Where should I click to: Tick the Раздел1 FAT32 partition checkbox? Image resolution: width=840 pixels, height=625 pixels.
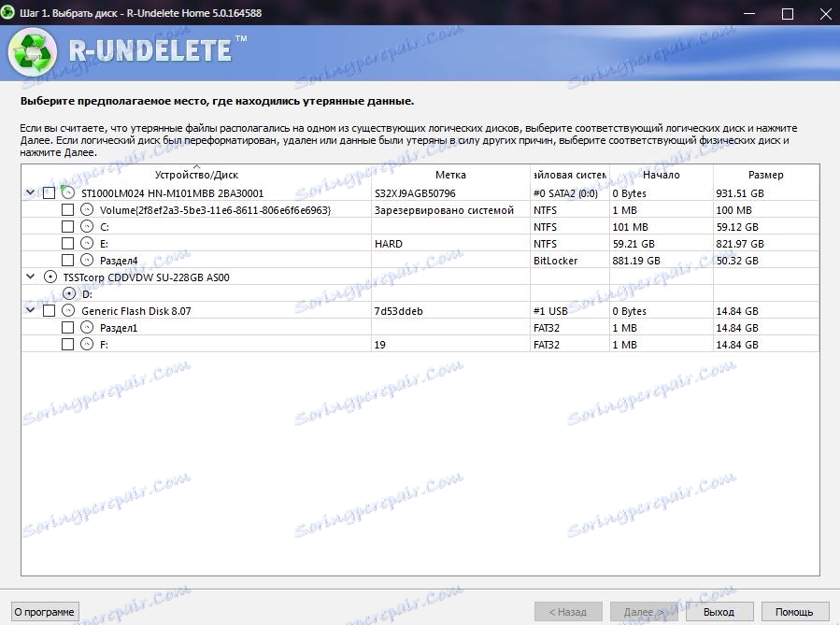tap(67, 327)
